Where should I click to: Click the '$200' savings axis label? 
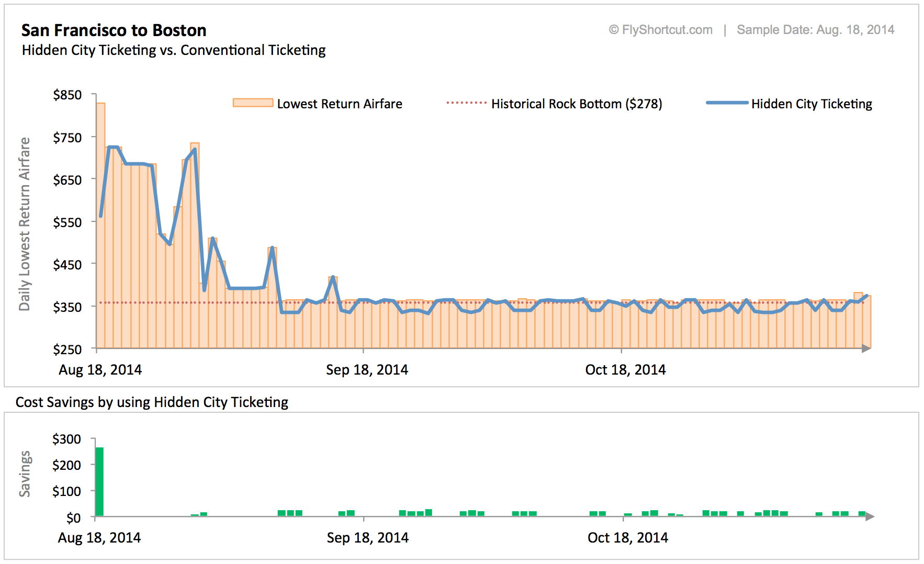pyautogui.click(x=66, y=465)
